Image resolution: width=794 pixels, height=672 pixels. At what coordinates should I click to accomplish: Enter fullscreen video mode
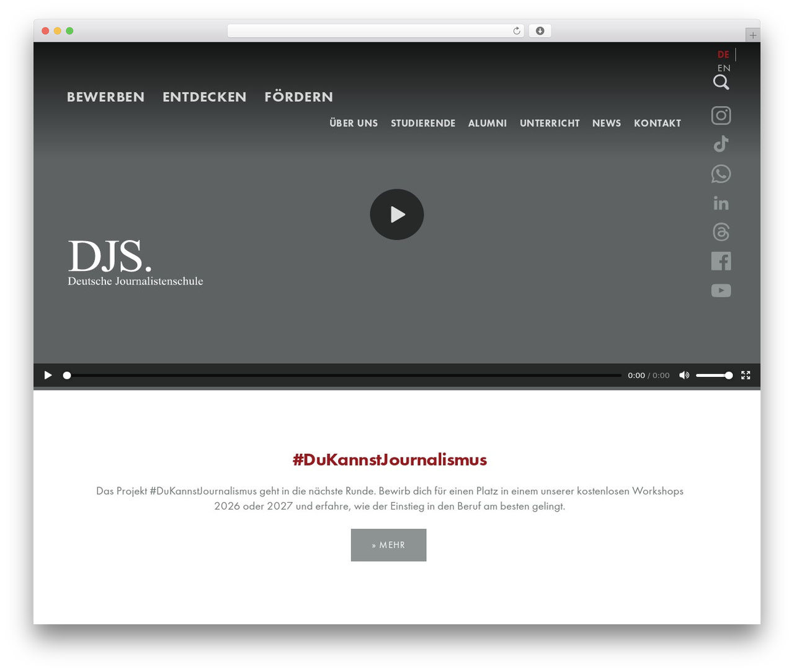(x=746, y=375)
